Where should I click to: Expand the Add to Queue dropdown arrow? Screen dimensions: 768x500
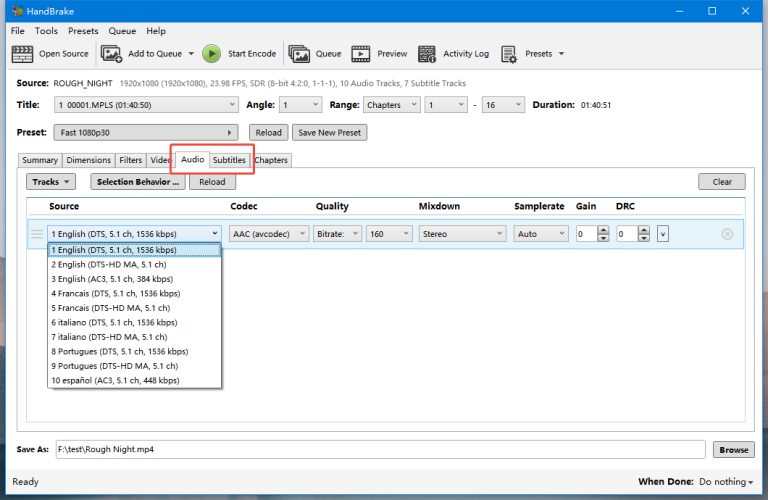[x=191, y=54]
